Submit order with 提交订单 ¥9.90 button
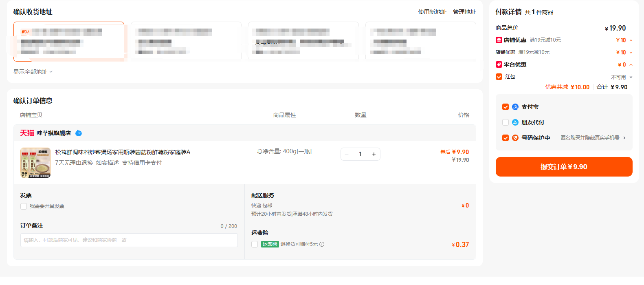The width and height of the screenshot is (644, 285). click(564, 167)
